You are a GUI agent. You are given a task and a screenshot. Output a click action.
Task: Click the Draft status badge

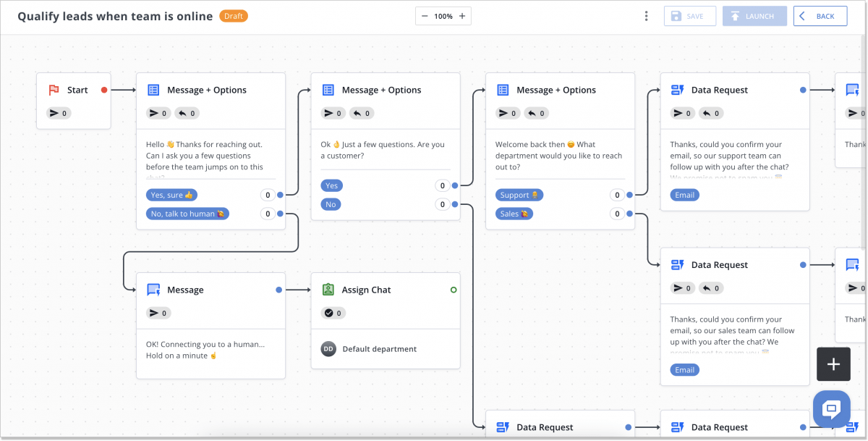[x=233, y=15]
